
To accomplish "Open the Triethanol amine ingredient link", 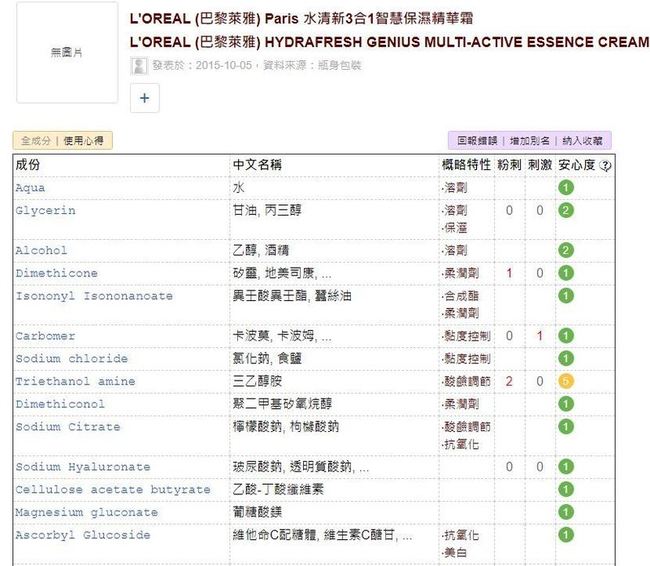I will click(75, 381).
